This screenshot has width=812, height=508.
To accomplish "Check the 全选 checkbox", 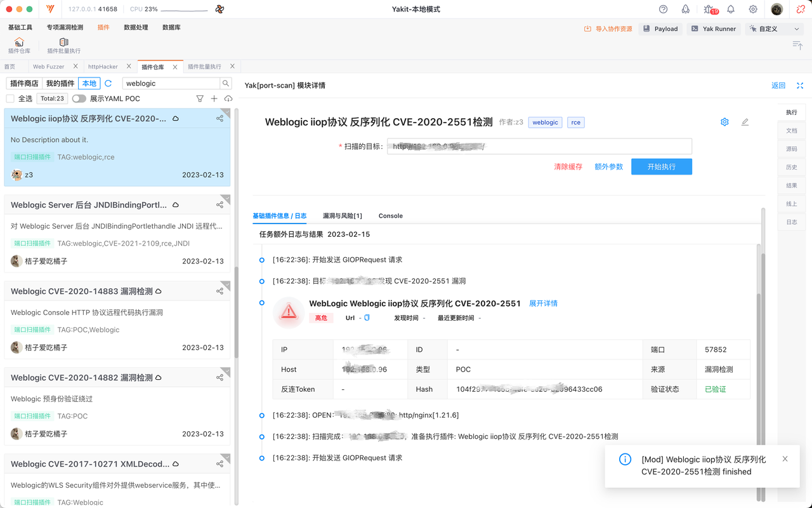I will [10, 98].
